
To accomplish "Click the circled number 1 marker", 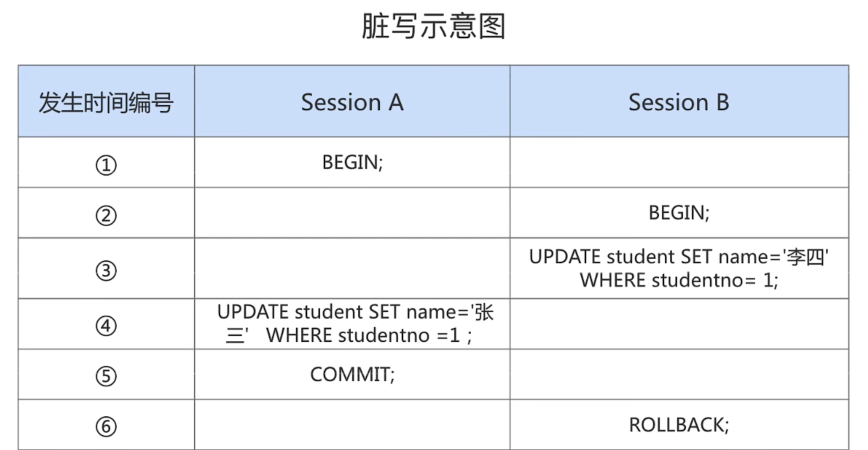I will tap(106, 165).
